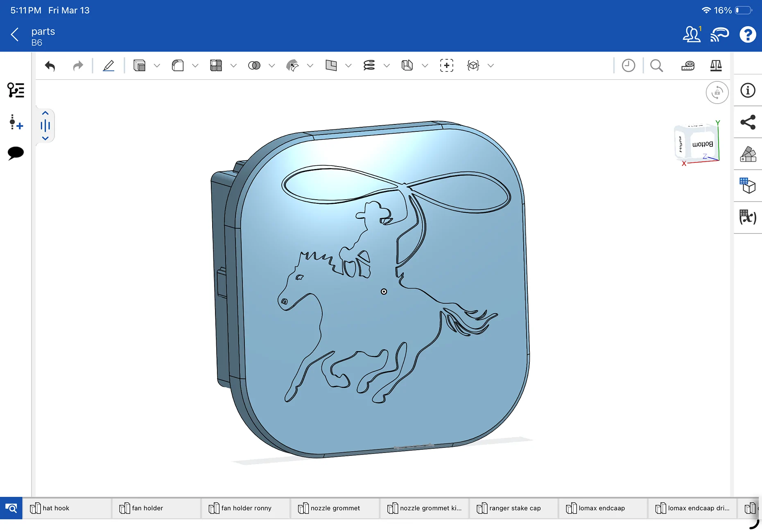762x532 pixels.
Task: Expand the Sheet metal dropdown
Action: click(x=425, y=65)
